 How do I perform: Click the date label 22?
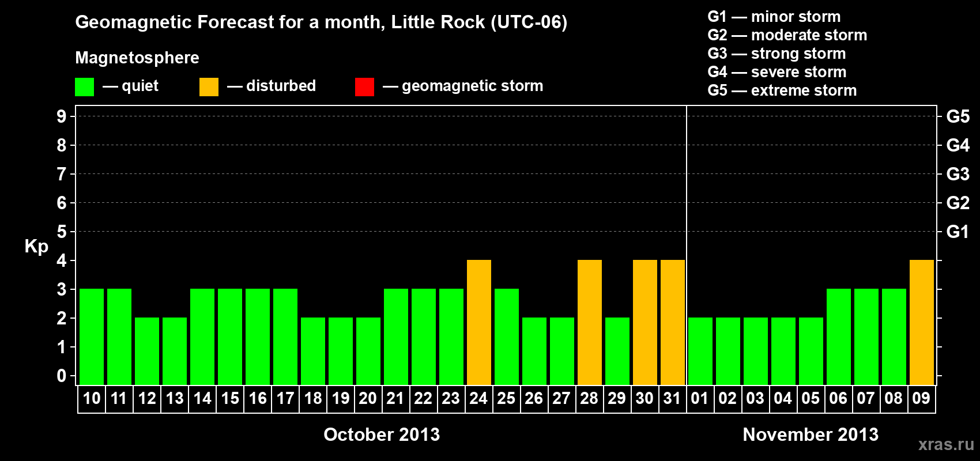tap(423, 398)
